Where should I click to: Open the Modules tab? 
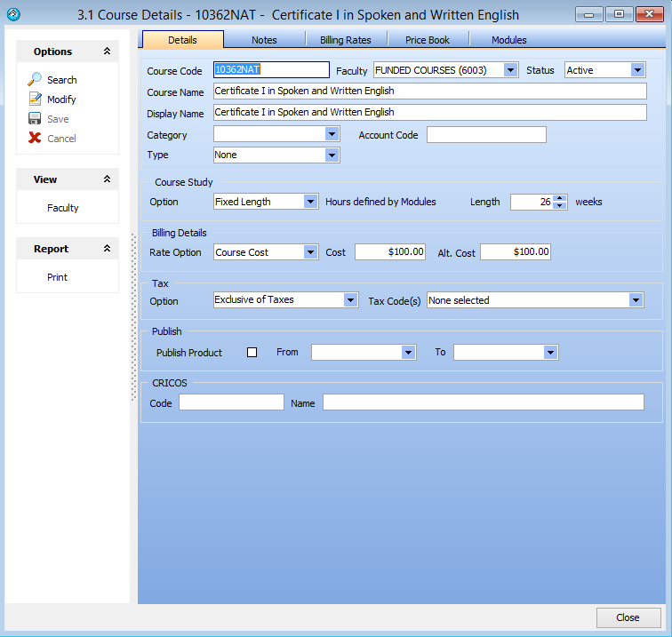[x=508, y=40]
